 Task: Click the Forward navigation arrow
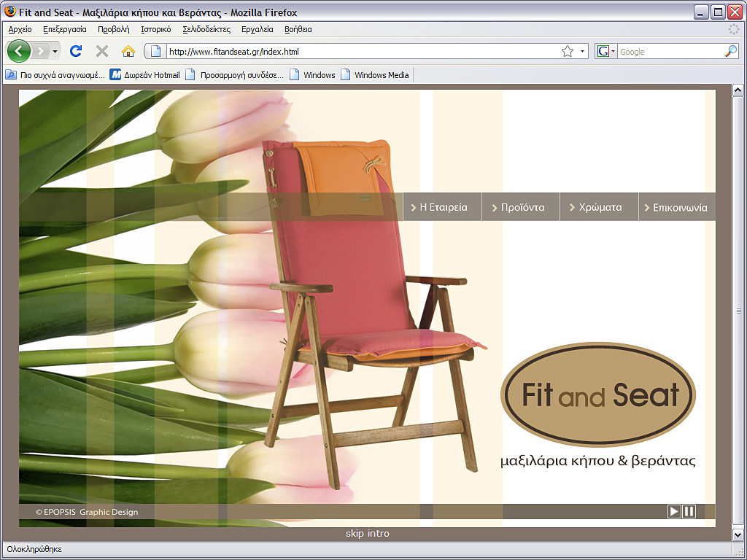click(x=41, y=52)
